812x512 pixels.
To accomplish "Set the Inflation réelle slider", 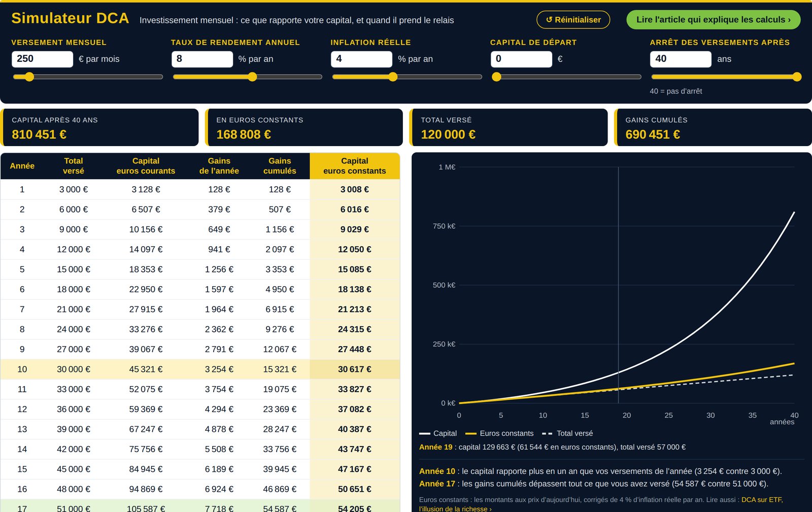I will [407, 77].
